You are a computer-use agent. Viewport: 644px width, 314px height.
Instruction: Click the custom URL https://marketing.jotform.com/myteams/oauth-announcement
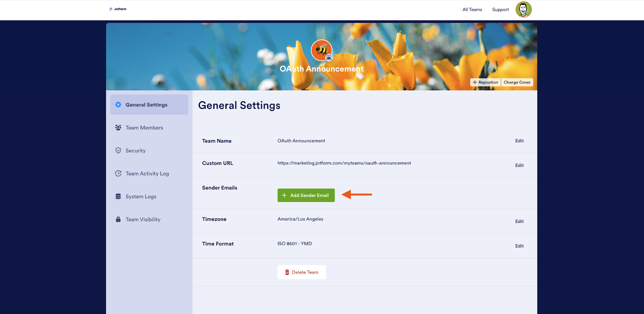coord(344,163)
